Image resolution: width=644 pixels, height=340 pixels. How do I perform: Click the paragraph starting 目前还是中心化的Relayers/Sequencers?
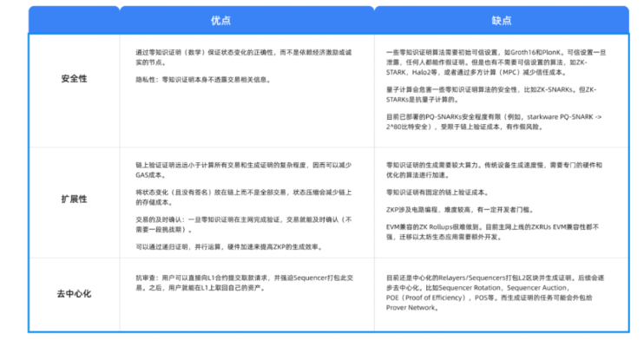pyautogui.click(x=495, y=293)
